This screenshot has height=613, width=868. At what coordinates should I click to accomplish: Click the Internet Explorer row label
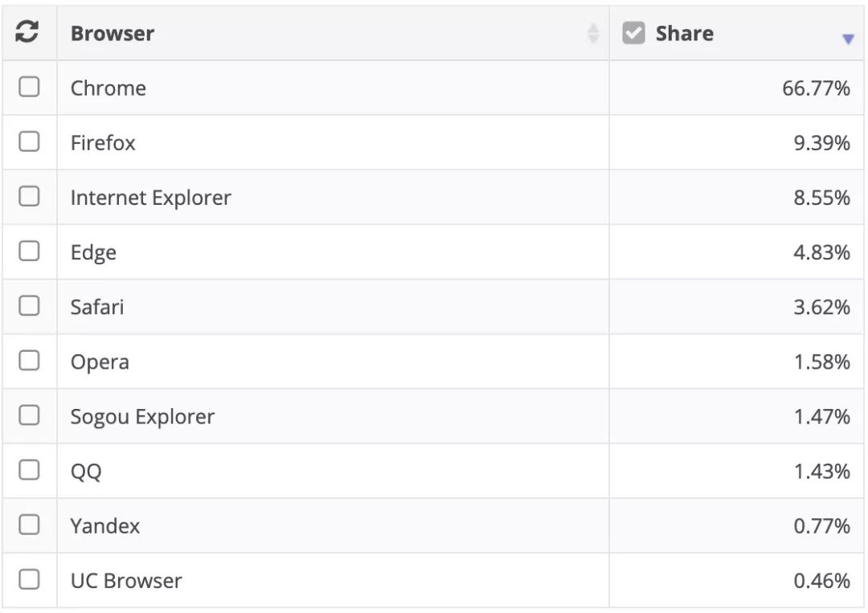150,198
